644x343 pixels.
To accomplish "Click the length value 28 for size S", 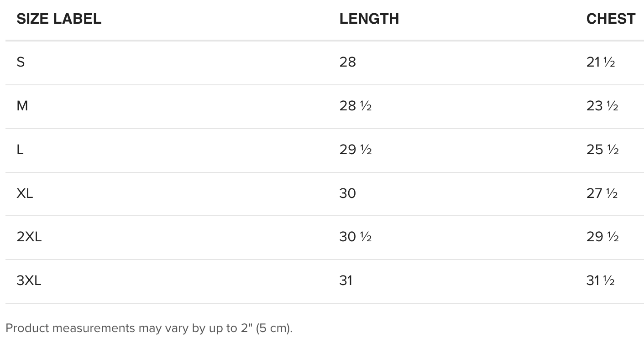I will [347, 62].
